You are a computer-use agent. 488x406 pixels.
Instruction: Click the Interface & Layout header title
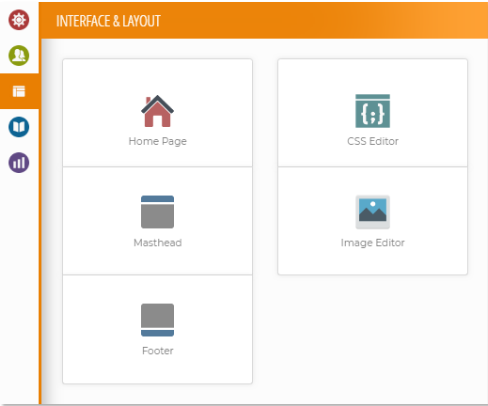click(x=108, y=21)
